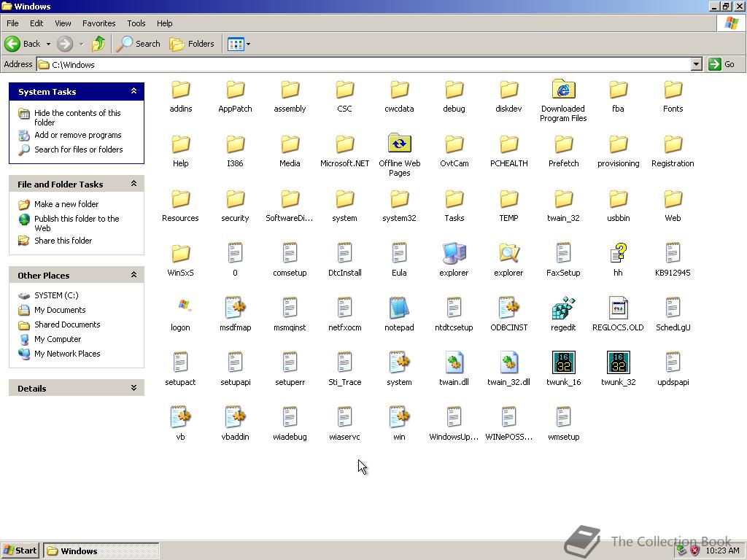The image size is (747, 560).
Task: Open Shared Documents from Other Places
Action: tap(67, 324)
